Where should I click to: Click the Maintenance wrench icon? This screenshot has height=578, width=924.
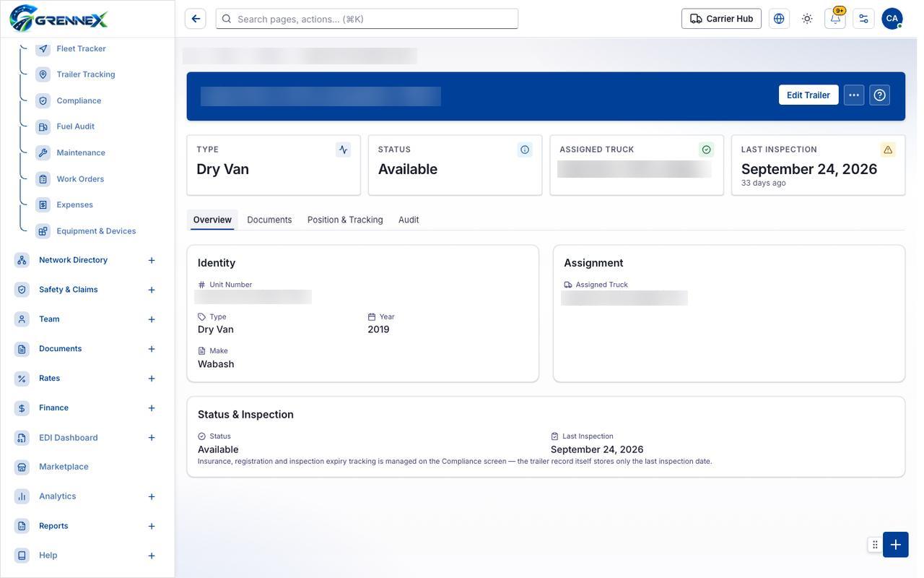(43, 152)
